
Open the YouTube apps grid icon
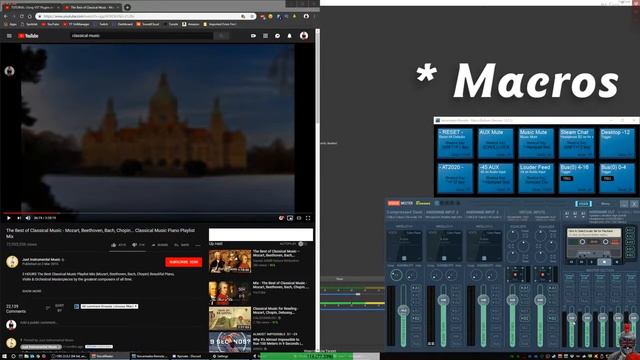pyautogui.click(x=265, y=36)
